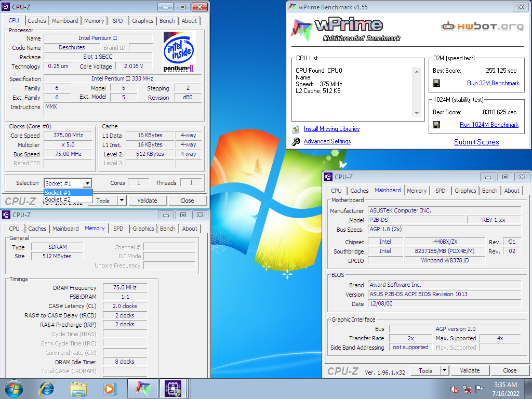Switch to Caches tab in the processor window
Viewport: 532px width, 399px height.
pos(37,21)
